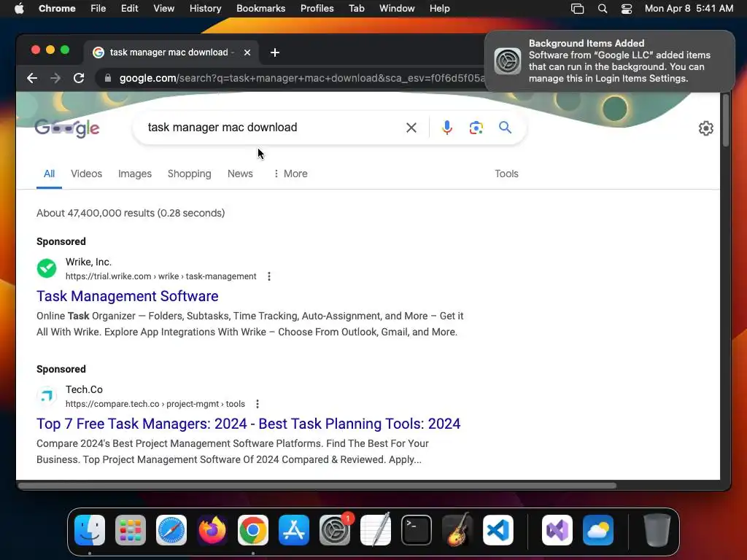Viewport: 747px width, 560px height.
Task: Switch to the Shopping tab
Action: pyautogui.click(x=189, y=174)
